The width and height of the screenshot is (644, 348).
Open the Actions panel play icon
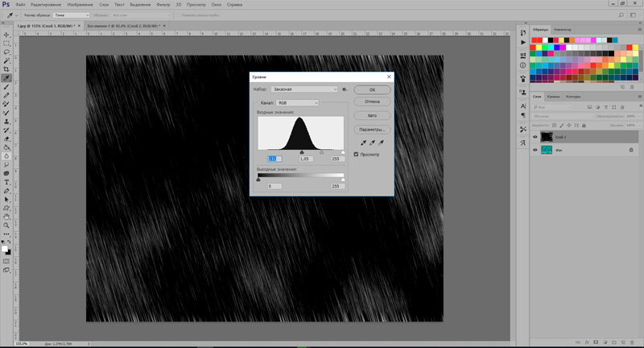522,43
